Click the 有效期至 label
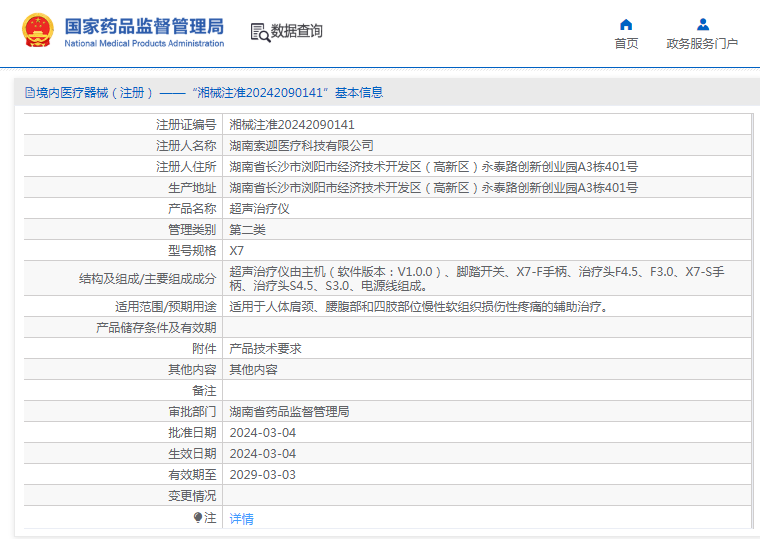This screenshot has width=760, height=539. tap(192, 475)
